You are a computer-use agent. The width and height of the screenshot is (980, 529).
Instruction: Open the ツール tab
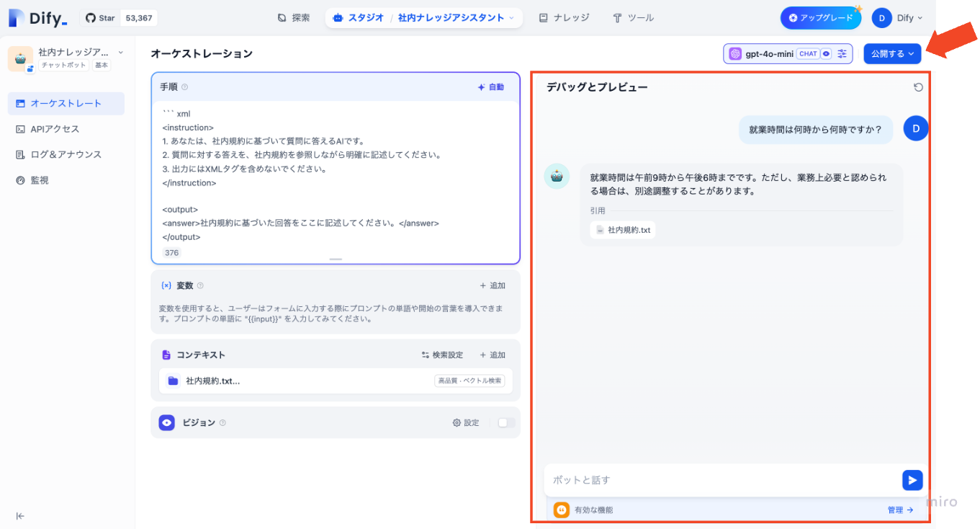tap(633, 18)
